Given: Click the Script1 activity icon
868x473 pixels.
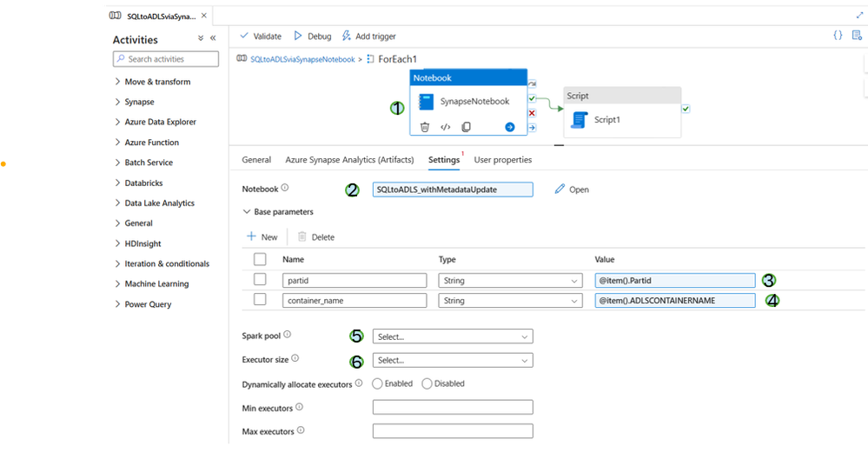Looking at the screenshot, I should coord(579,120).
